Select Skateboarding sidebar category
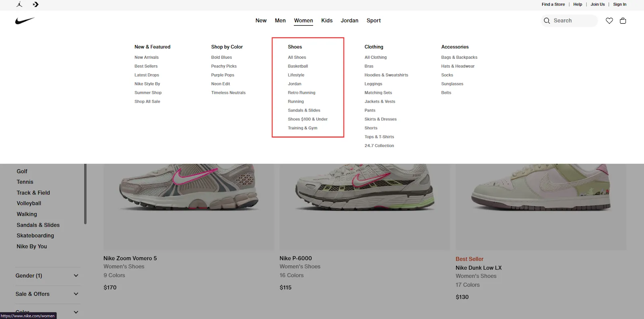 [x=35, y=236]
